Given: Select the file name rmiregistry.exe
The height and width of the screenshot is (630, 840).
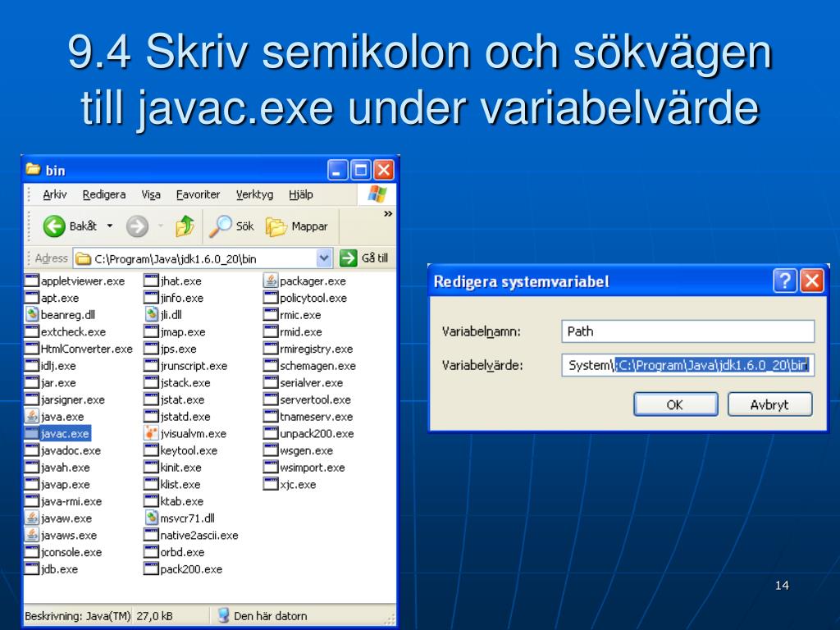Looking at the screenshot, I should point(317,349).
